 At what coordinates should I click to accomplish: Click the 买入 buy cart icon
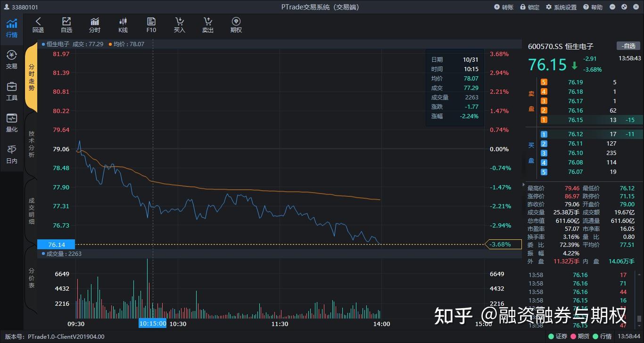(x=180, y=25)
